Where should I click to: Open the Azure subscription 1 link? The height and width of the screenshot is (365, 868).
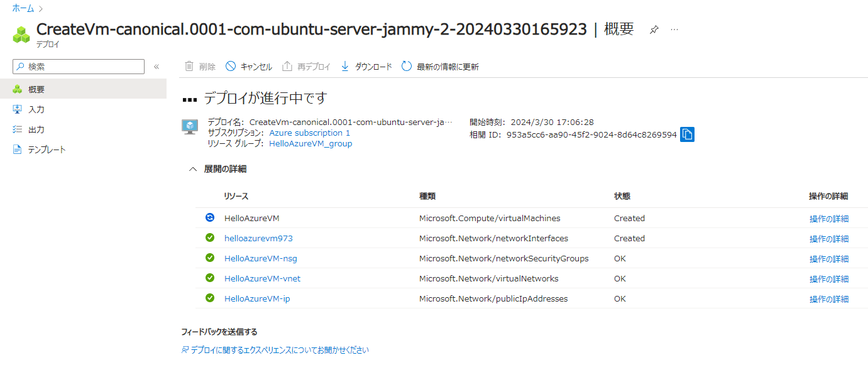coord(310,133)
